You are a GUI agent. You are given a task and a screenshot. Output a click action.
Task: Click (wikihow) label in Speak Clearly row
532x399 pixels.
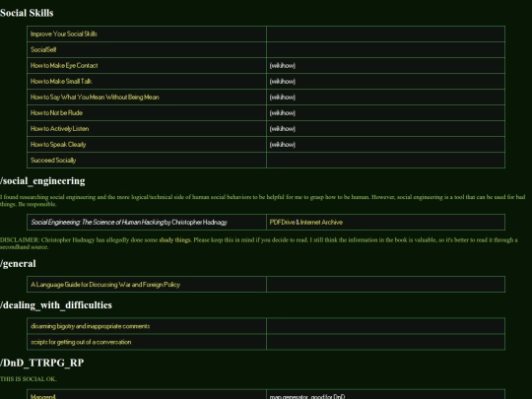pyautogui.click(x=283, y=144)
